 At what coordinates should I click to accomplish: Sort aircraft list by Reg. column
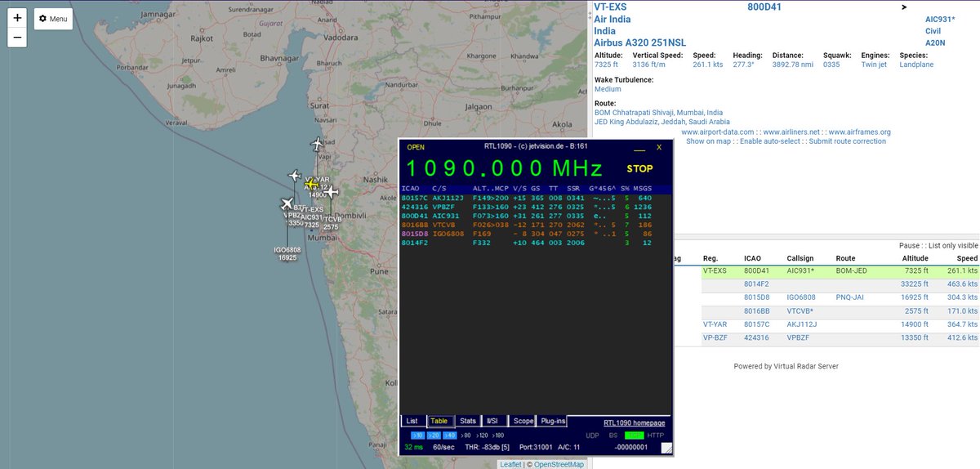711,258
